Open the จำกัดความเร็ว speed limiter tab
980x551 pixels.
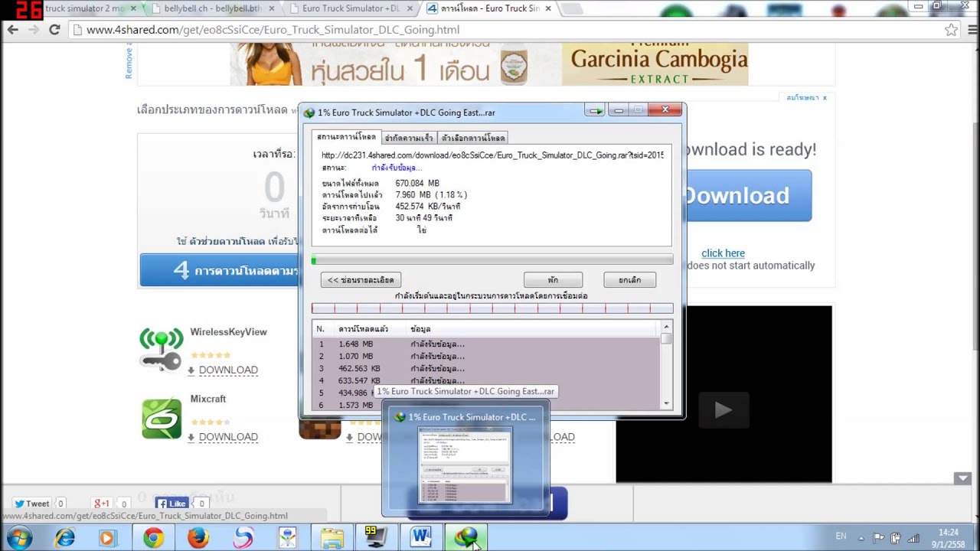tap(408, 139)
